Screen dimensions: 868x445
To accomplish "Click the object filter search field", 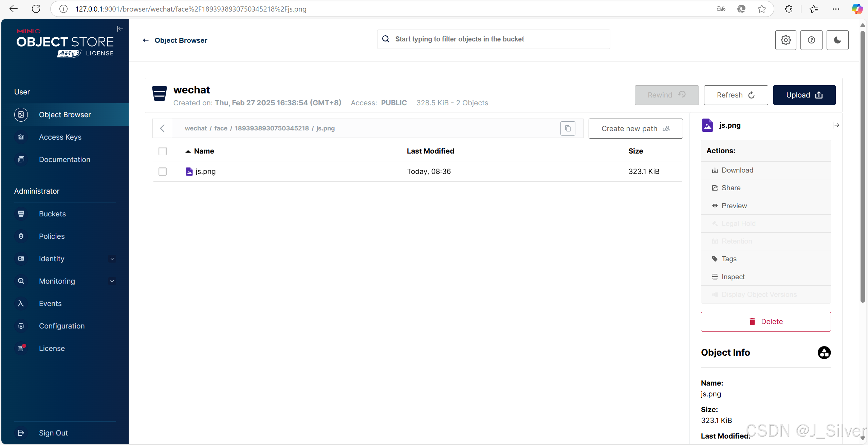I will [x=493, y=39].
